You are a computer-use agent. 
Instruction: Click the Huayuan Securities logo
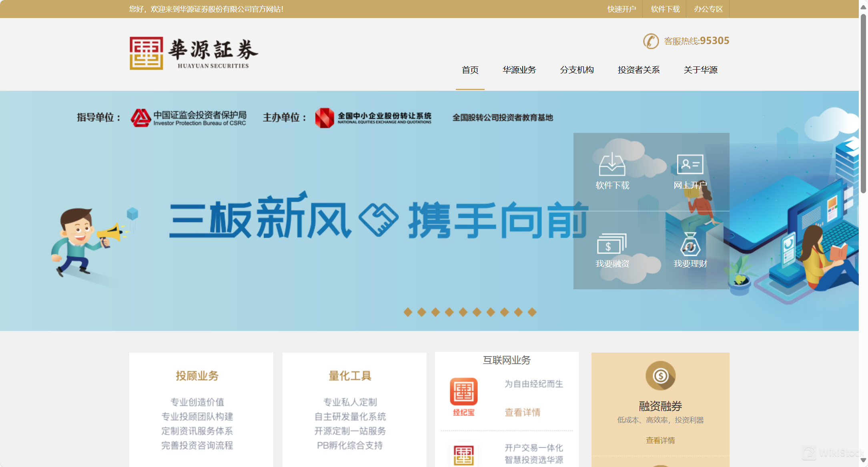[x=194, y=53]
